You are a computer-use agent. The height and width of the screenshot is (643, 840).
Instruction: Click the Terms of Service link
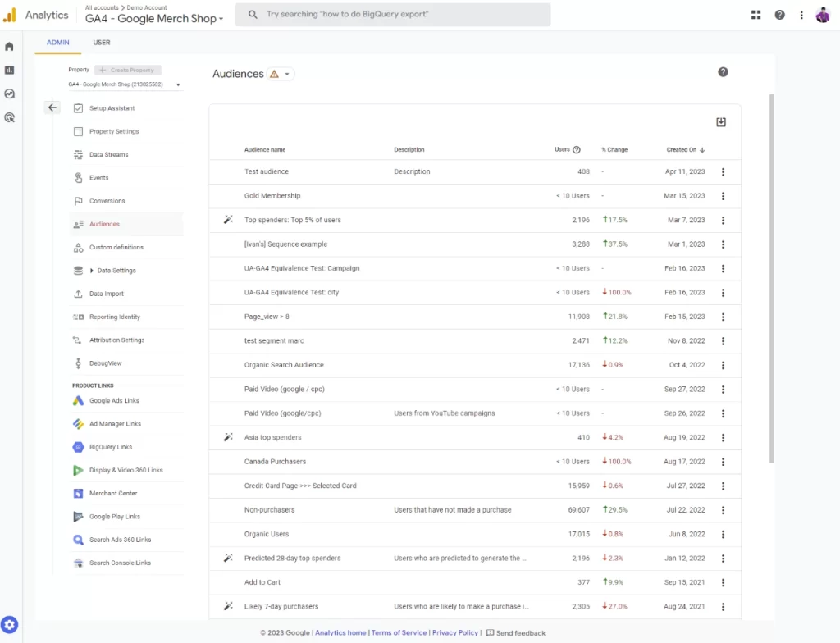[x=399, y=633]
